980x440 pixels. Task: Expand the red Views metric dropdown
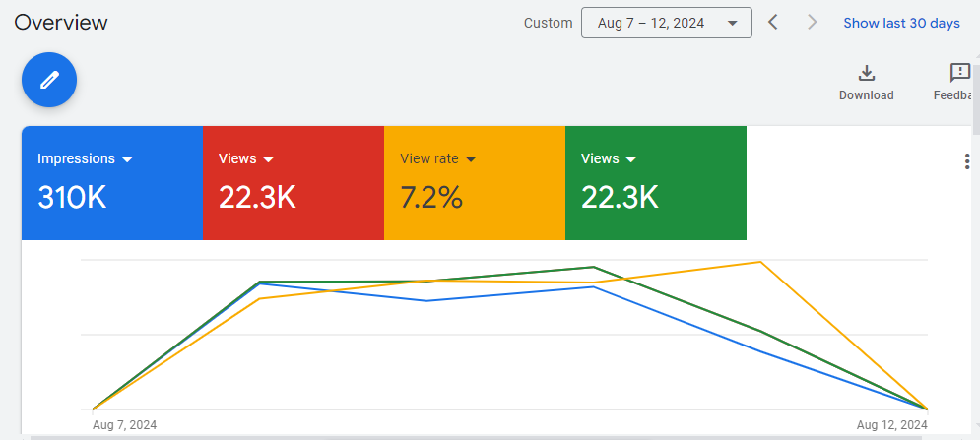pos(268,159)
